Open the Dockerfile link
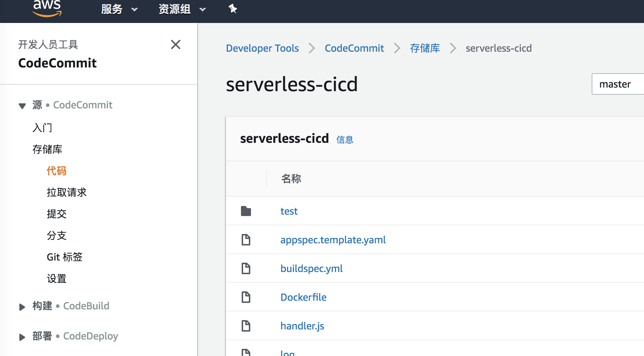 coord(303,297)
